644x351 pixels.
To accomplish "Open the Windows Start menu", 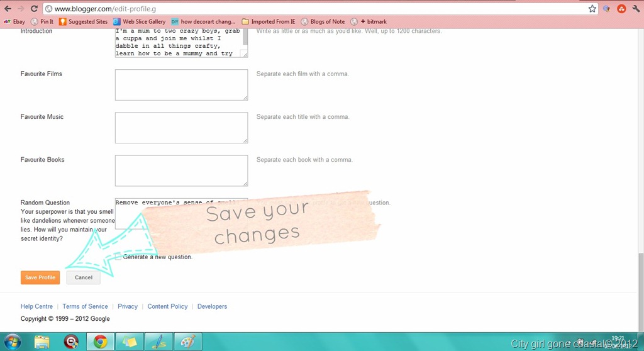I will (x=13, y=342).
